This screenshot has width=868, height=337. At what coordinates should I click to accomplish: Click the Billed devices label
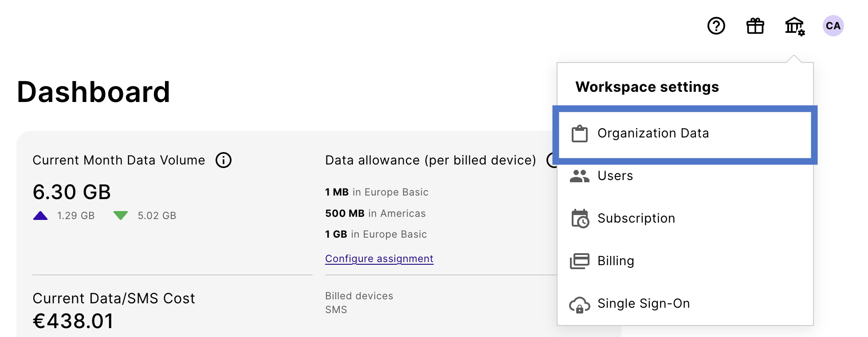(x=359, y=296)
